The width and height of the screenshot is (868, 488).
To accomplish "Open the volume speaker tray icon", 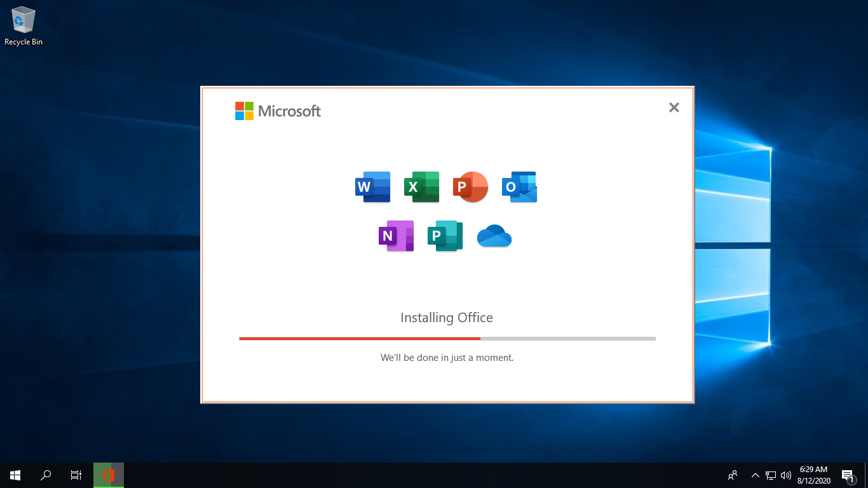I will click(786, 475).
